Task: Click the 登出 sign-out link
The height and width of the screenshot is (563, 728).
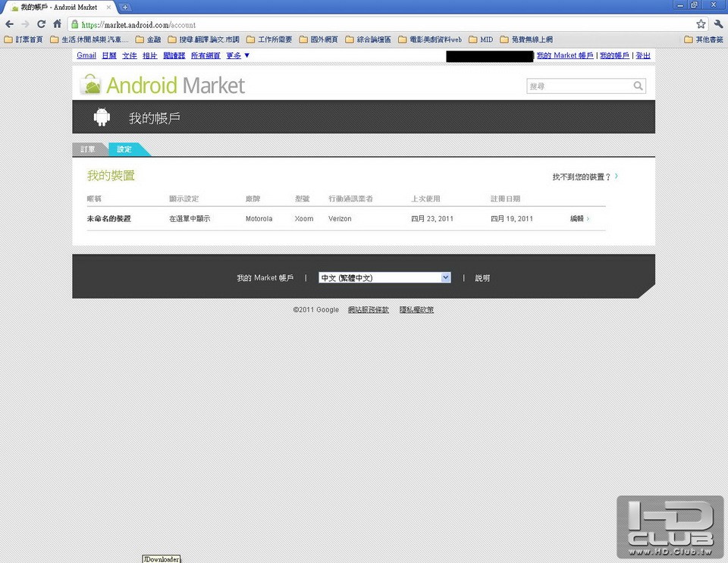Action: coord(643,55)
